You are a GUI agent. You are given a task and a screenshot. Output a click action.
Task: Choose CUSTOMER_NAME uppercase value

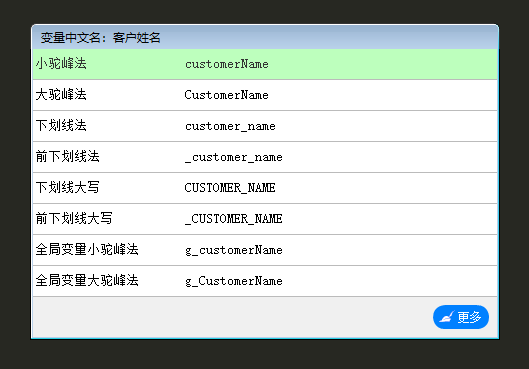point(230,188)
